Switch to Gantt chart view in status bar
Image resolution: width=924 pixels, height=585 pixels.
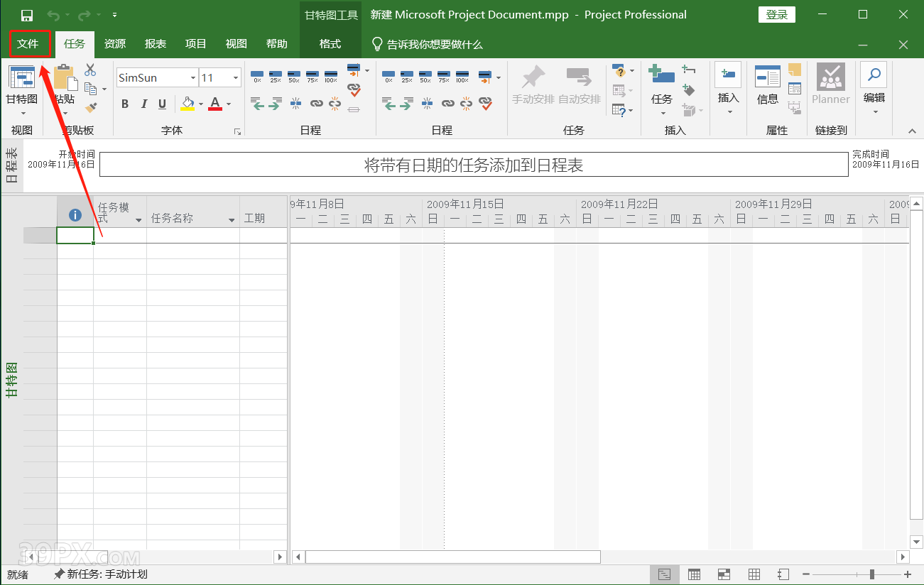point(664,574)
